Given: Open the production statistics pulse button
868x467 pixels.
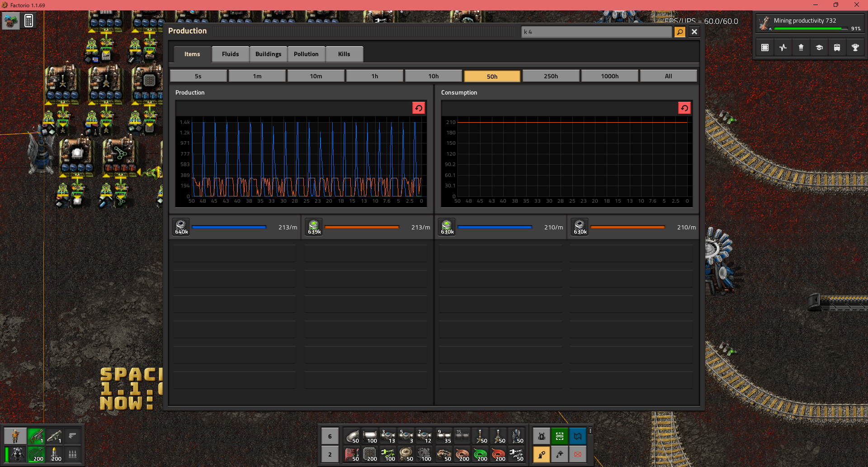Looking at the screenshot, I should pos(783,48).
